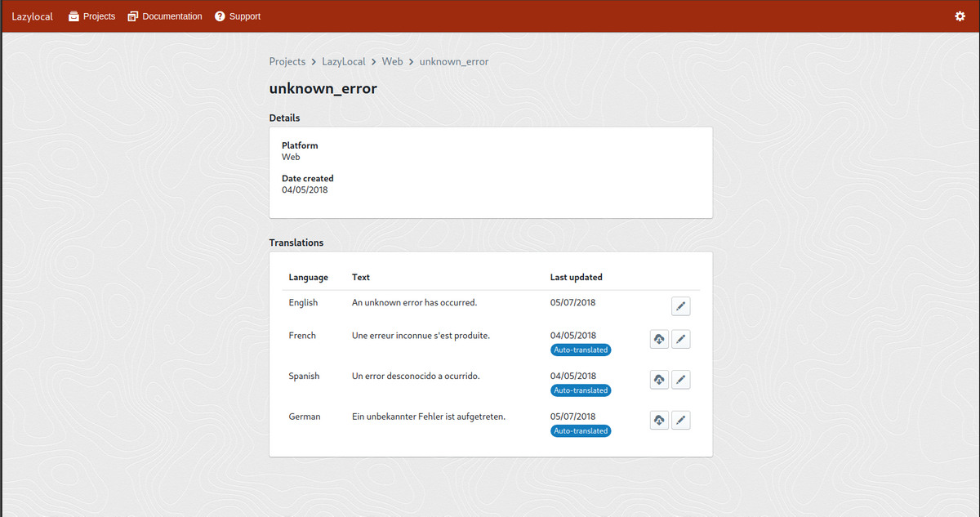980x517 pixels.
Task: Click the pencil icon in German row
Action: point(680,420)
